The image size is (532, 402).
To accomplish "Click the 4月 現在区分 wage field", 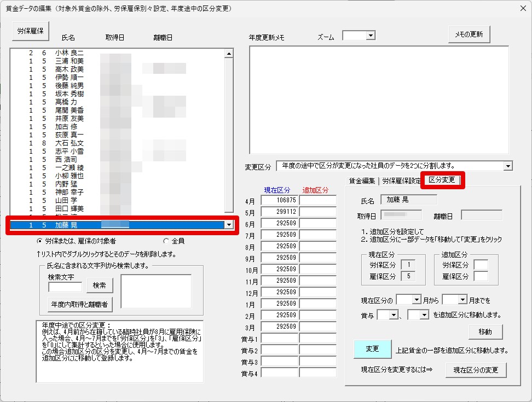I will pos(279,201).
